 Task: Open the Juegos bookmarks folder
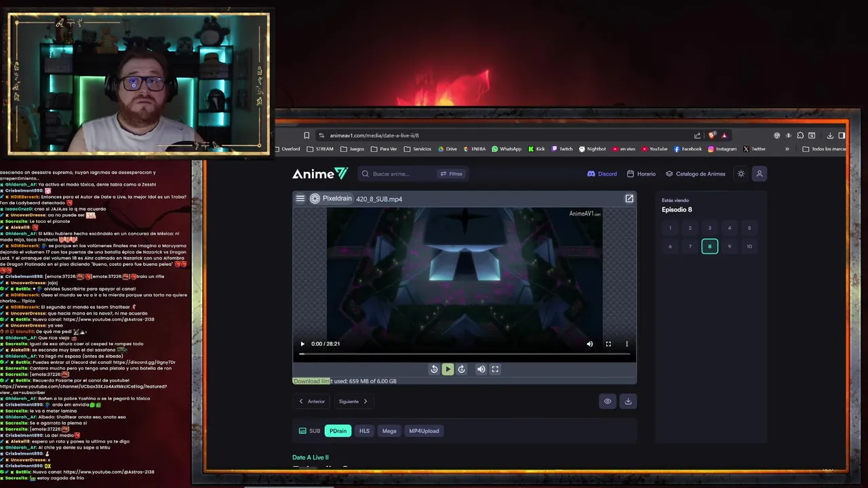tap(353, 149)
